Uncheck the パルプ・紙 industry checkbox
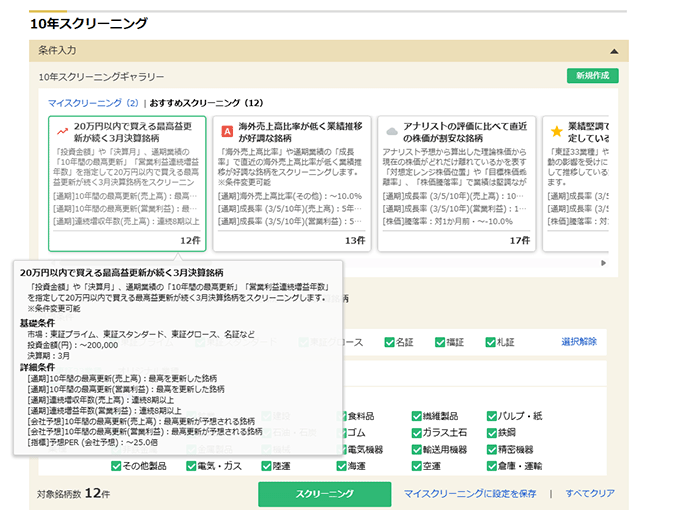 pos(491,416)
